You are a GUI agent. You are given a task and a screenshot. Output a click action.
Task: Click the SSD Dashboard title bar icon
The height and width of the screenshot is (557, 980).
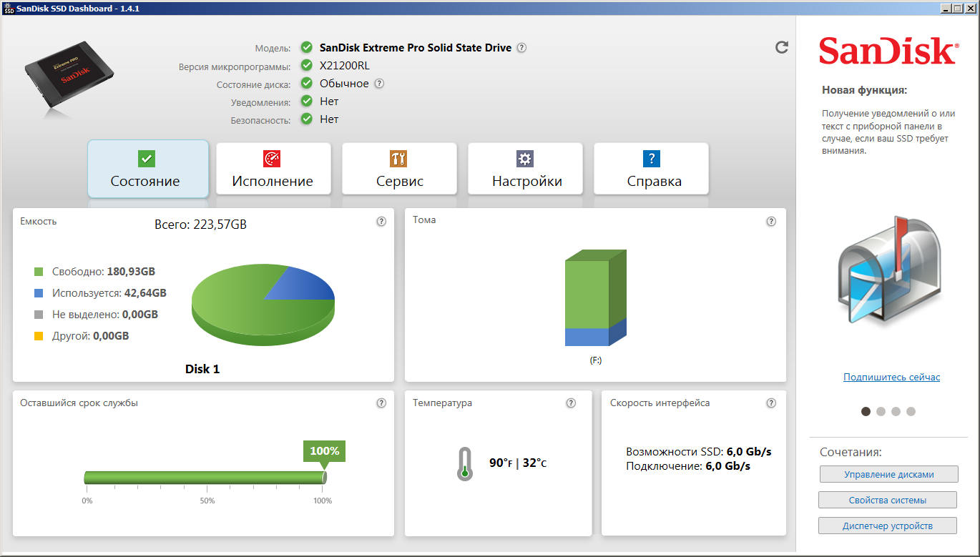click(x=8, y=7)
